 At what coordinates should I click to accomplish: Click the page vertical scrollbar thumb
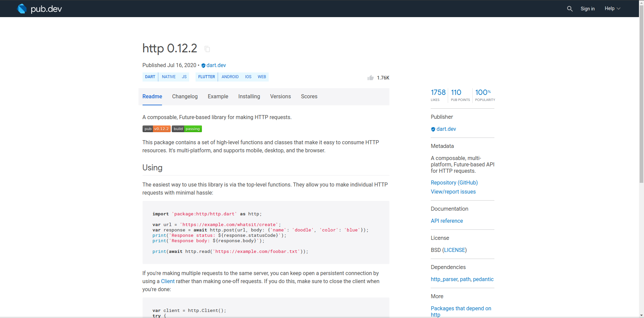(x=641, y=94)
